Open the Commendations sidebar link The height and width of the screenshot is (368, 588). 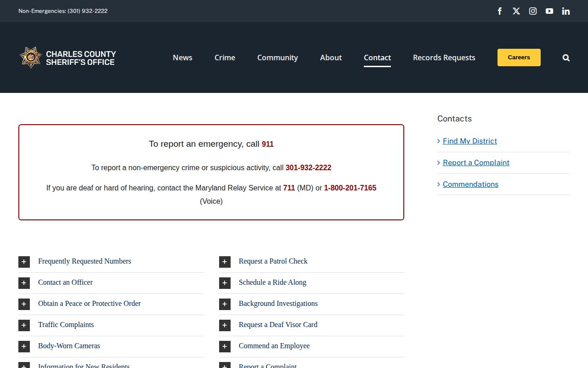[470, 184]
